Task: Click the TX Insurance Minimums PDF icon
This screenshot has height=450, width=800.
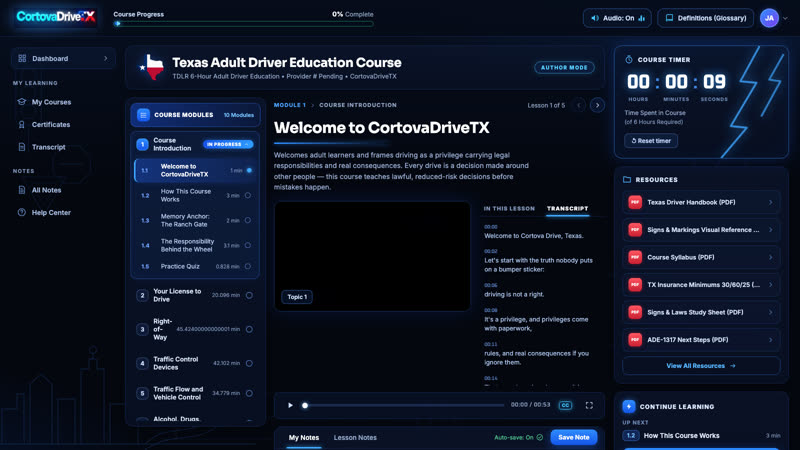Action: click(635, 285)
